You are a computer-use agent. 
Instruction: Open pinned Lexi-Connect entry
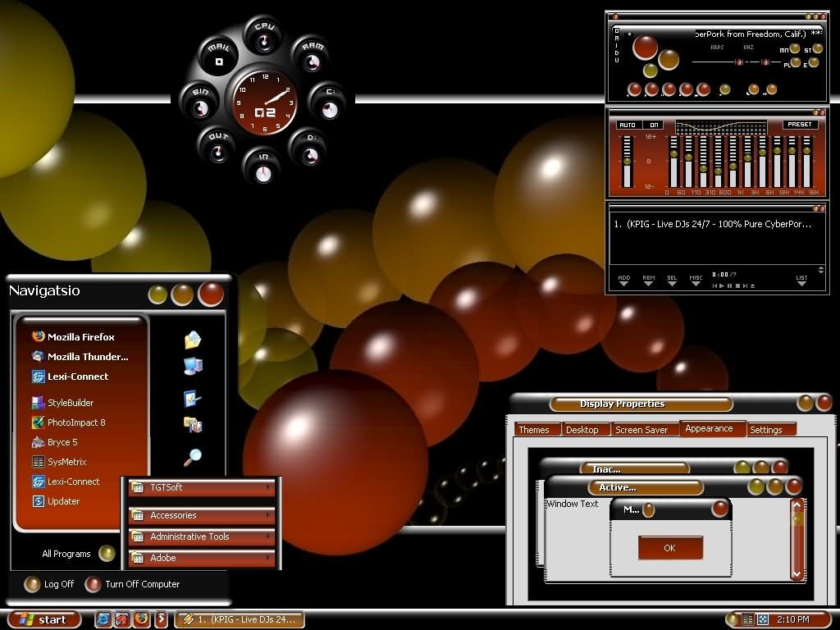pyautogui.click(x=71, y=377)
